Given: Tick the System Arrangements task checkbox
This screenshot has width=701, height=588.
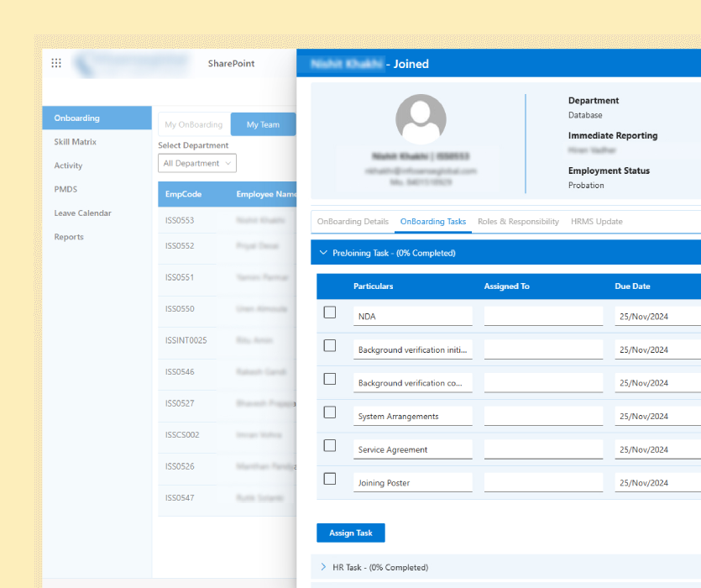Looking at the screenshot, I should coord(330,412).
